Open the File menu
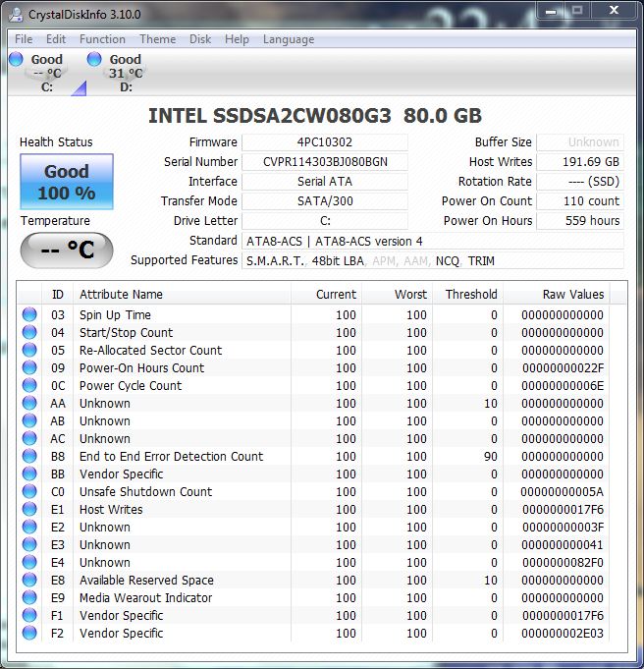This screenshot has height=669, width=644. [24, 39]
